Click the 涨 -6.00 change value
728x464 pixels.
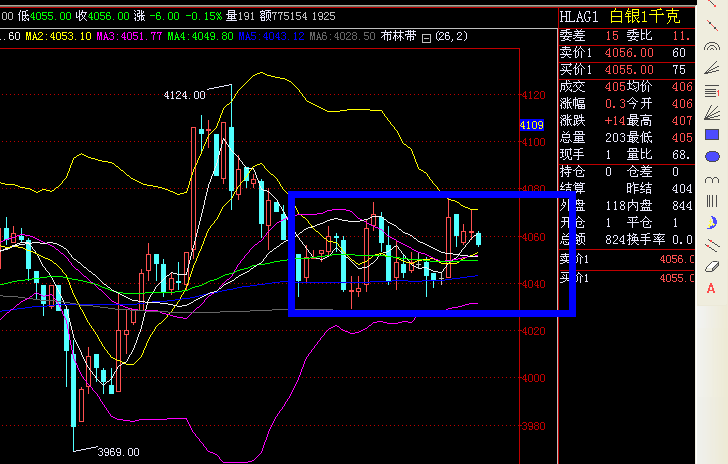(157, 16)
